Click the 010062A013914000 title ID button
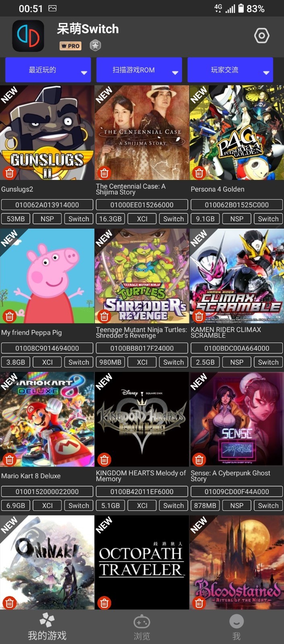The height and width of the screenshot is (644, 284). pyautogui.click(x=47, y=205)
